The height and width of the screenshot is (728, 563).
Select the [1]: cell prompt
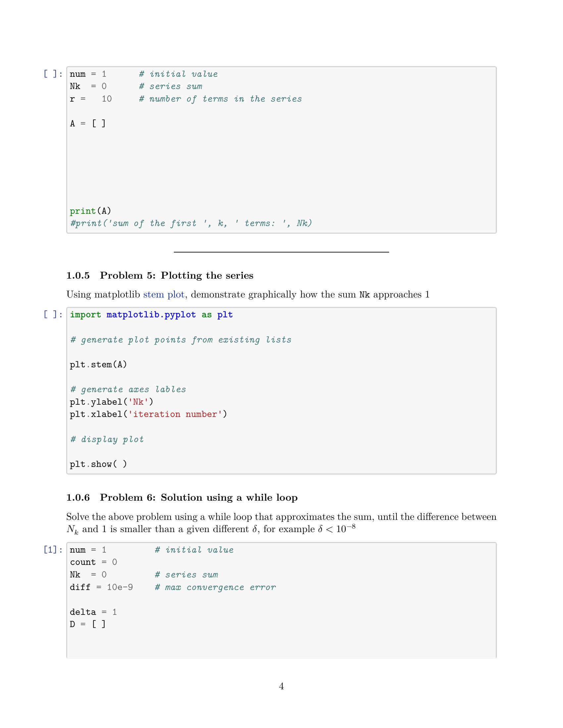[53, 550]
